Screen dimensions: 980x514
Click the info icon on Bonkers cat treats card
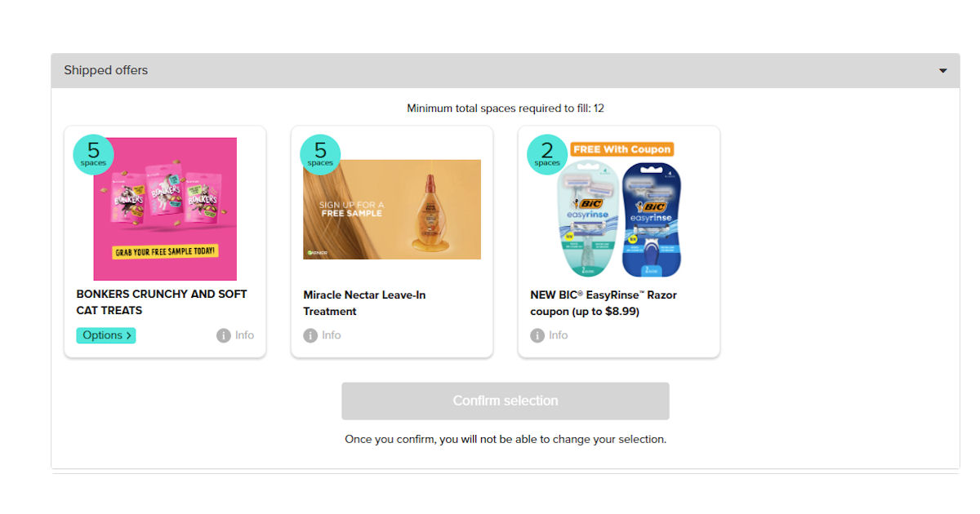coord(224,335)
